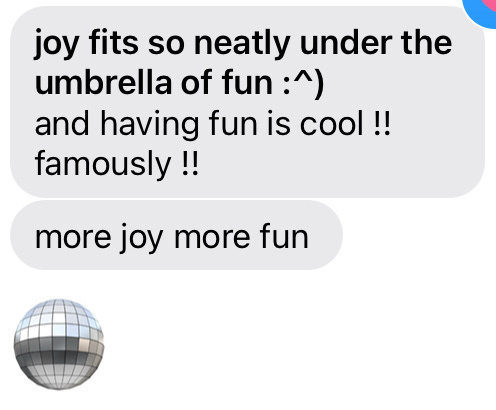
Task: Select the 'more joy more fun' message bubble
Action: (x=177, y=235)
